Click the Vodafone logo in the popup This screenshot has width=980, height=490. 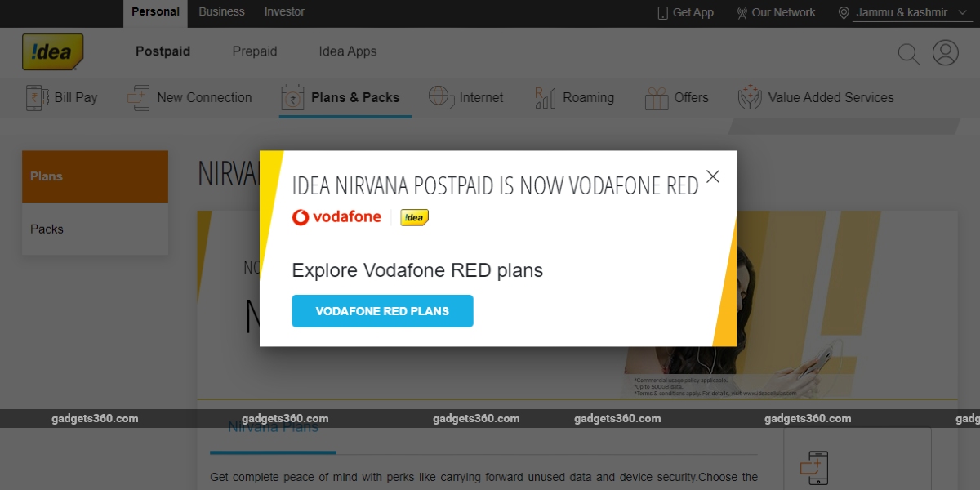click(x=336, y=217)
